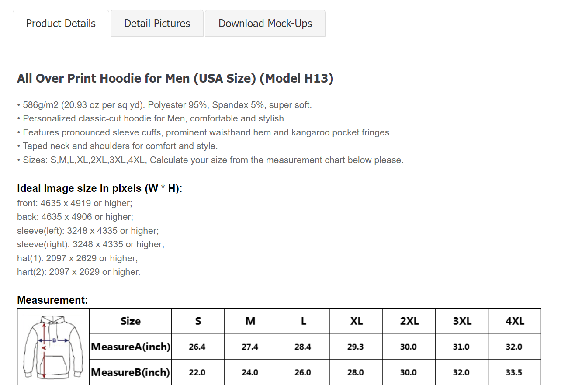
Task: Select the 2XL size column header
Action: 409,321
